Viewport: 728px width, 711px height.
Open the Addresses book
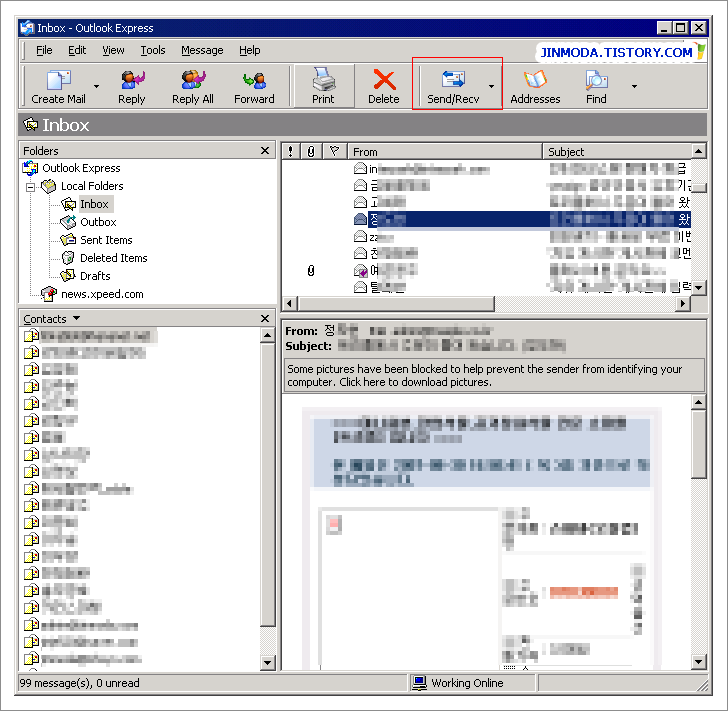tap(535, 86)
